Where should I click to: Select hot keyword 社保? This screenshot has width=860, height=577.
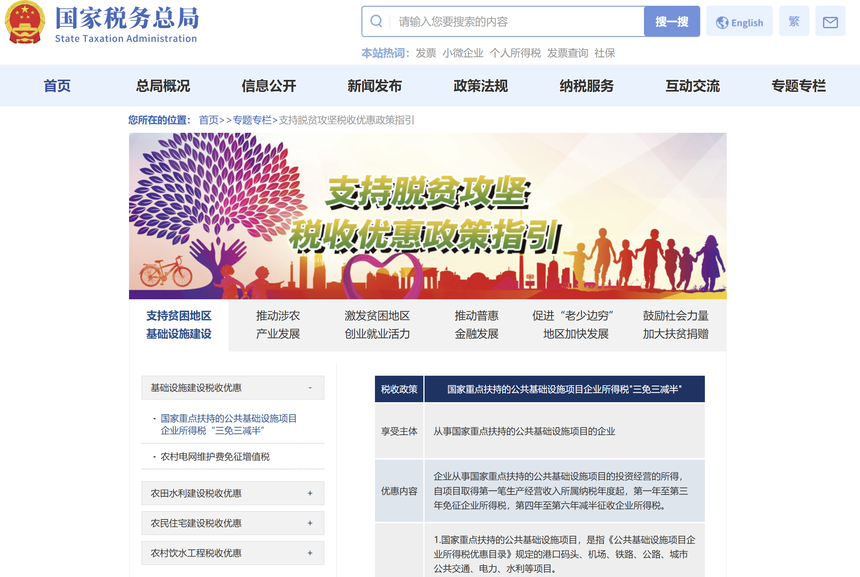pos(604,53)
